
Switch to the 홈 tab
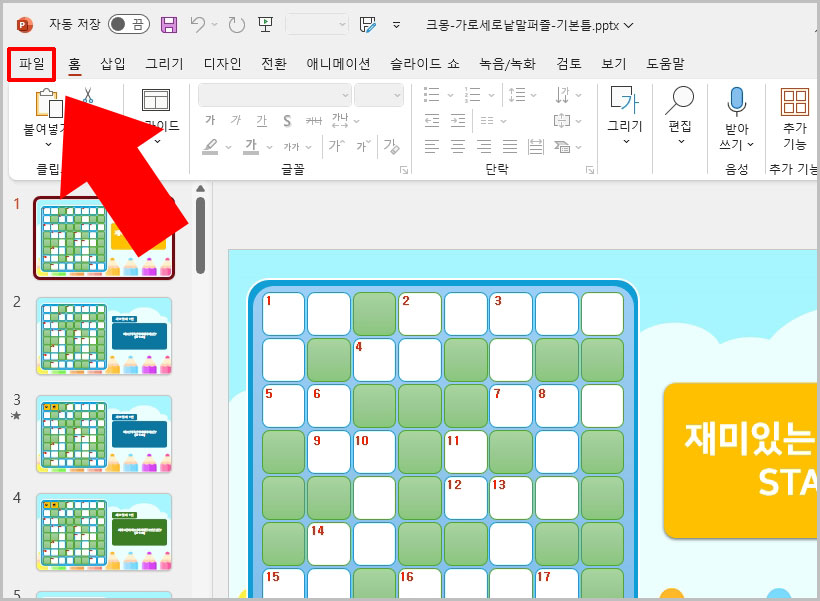pos(74,64)
